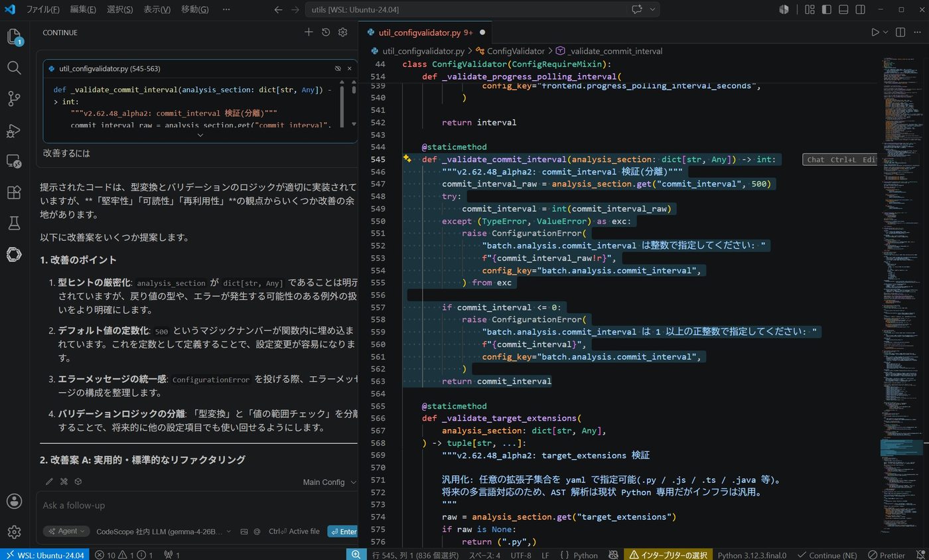
Task: Open the Explorer view in activity bar
Action: pyautogui.click(x=14, y=36)
